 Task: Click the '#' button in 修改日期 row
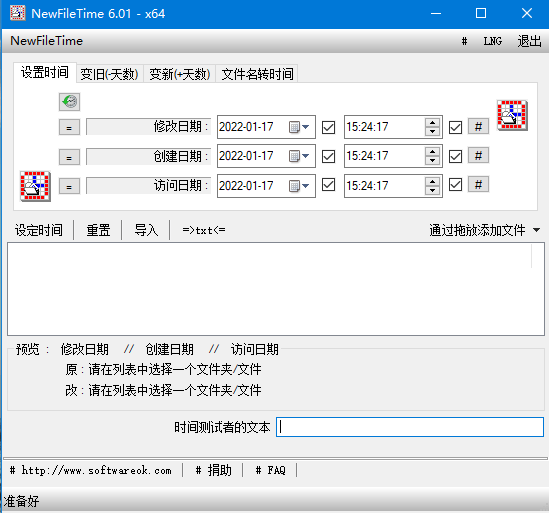(x=478, y=126)
